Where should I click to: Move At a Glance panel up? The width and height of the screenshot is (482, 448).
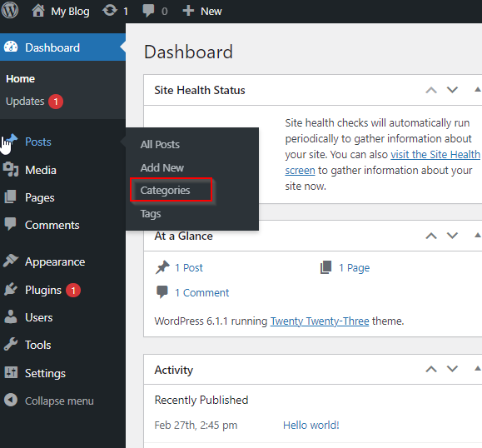click(x=431, y=236)
